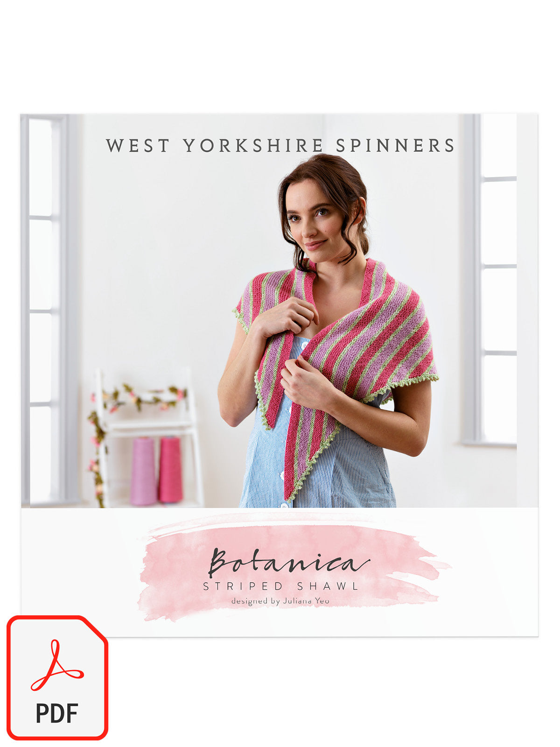Click the red PDF file icon
Viewport: 560px width, 747px height.
(x=57, y=677)
